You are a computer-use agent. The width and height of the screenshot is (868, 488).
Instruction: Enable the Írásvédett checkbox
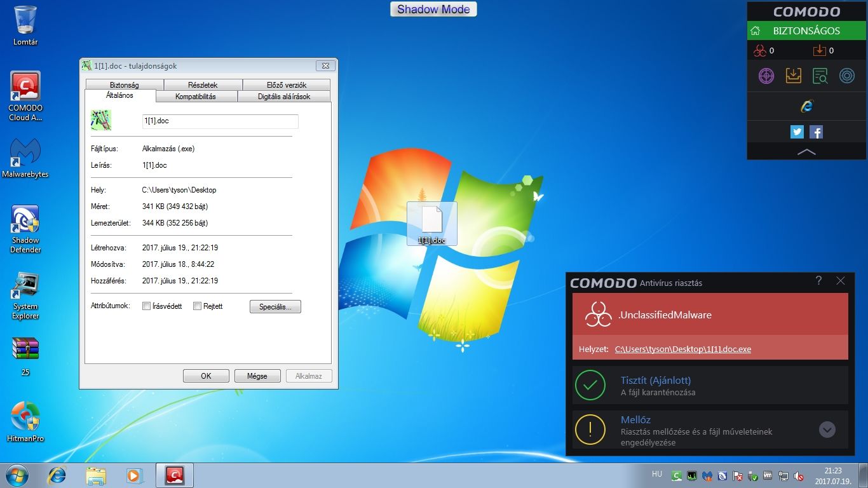pyautogui.click(x=147, y=306)
